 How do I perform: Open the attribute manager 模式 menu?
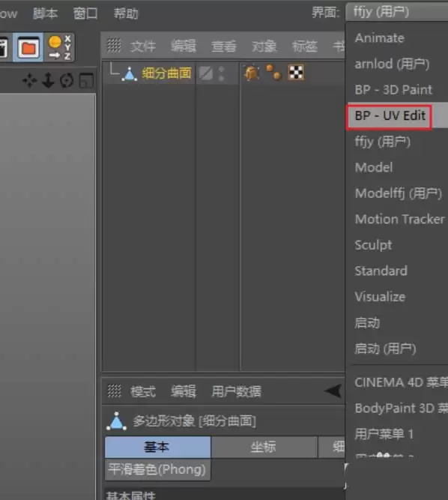pos(143,391)
